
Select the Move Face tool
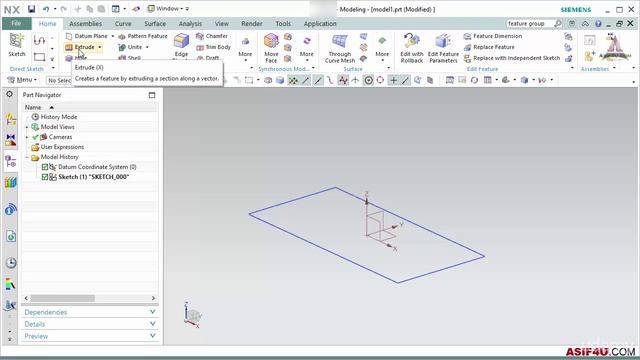271,48
